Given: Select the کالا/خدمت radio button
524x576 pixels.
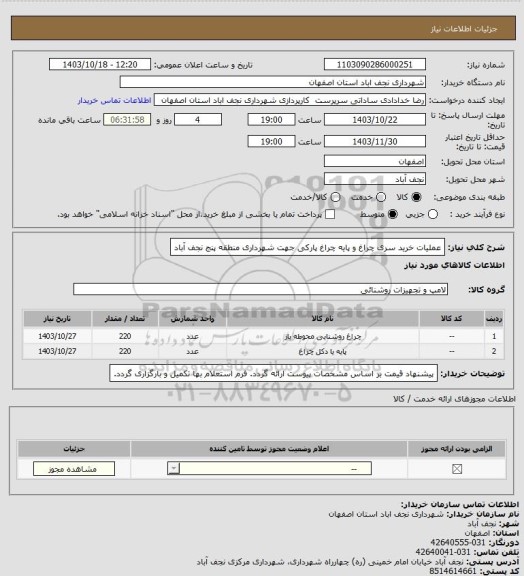Looking at the screenshot, I should click(x=335, y=197).
